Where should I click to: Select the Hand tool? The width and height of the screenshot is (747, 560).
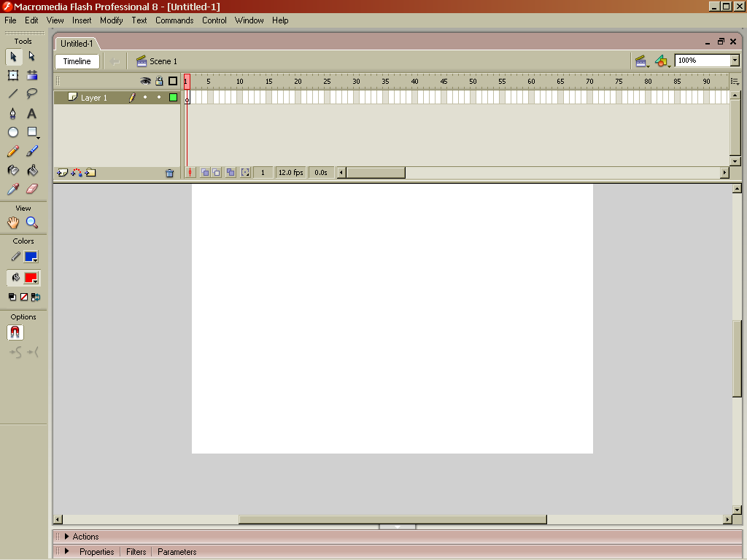13,222
